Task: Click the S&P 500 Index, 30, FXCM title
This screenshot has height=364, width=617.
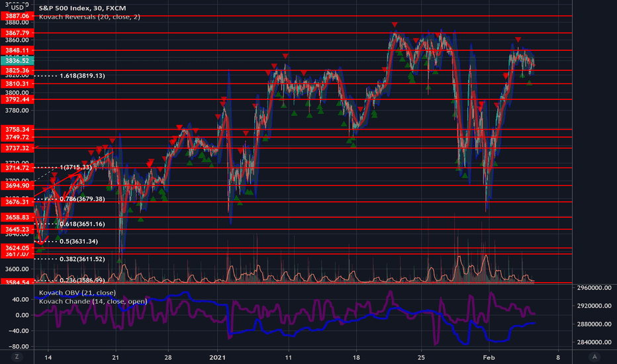Action: click(x=82, y=8)
